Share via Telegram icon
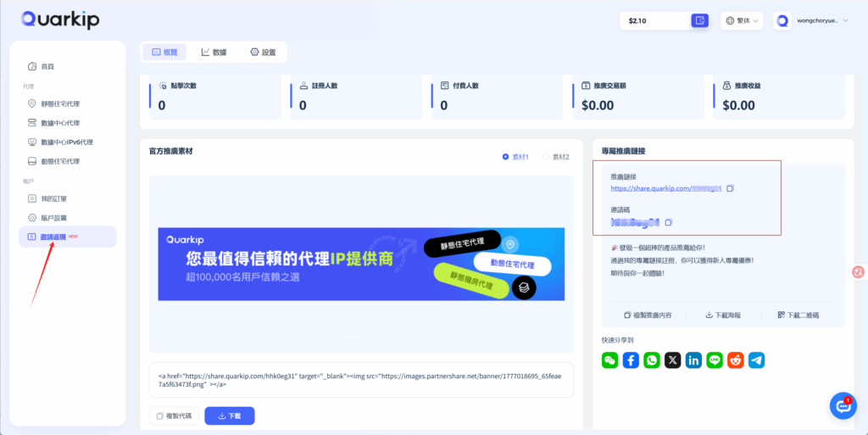The image size is (868, 435). [x=756, y=360]
